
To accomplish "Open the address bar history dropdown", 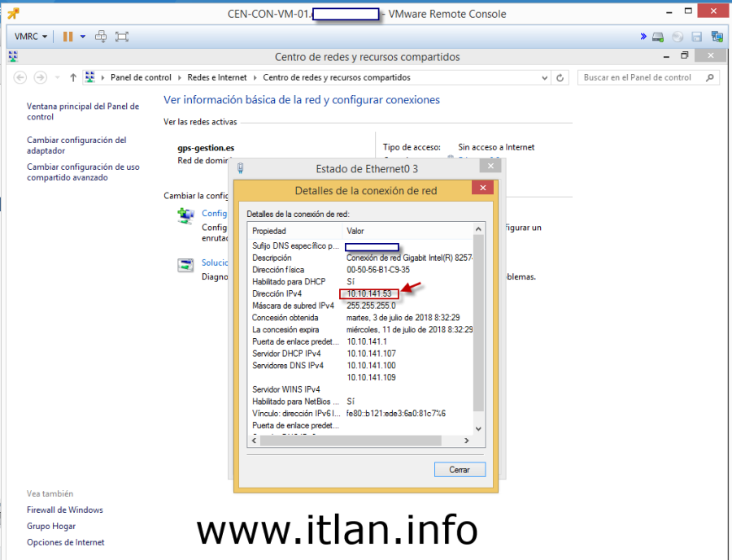I will [x=543, y=78].
